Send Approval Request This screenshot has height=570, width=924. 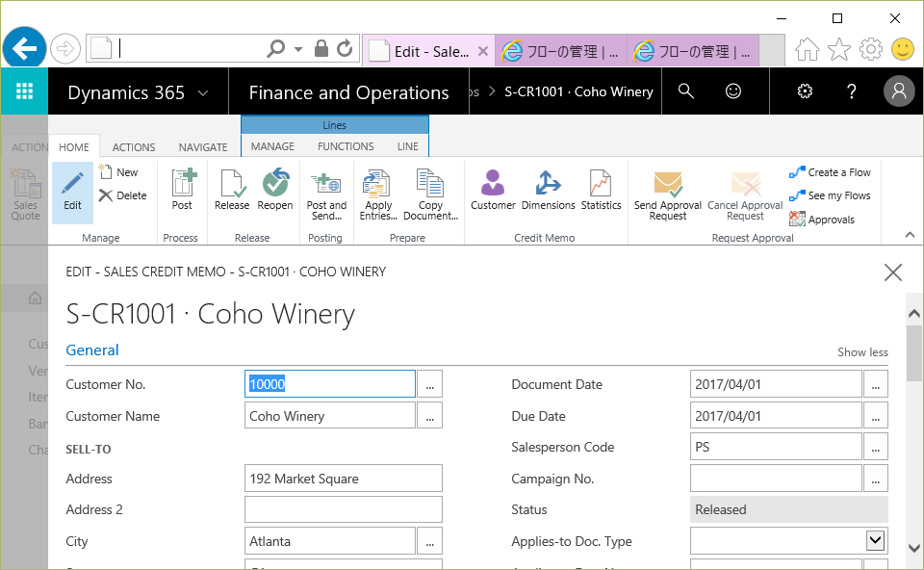(668, 196)
